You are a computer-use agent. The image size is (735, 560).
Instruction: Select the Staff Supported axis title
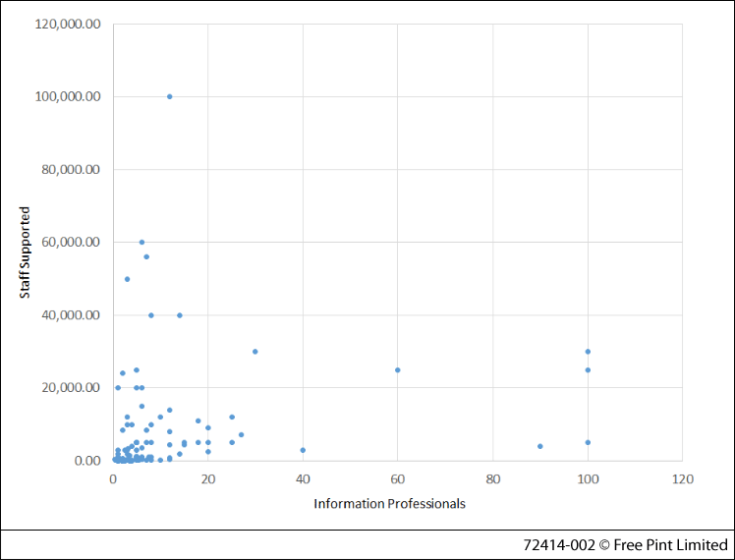[x=25, y=252]
